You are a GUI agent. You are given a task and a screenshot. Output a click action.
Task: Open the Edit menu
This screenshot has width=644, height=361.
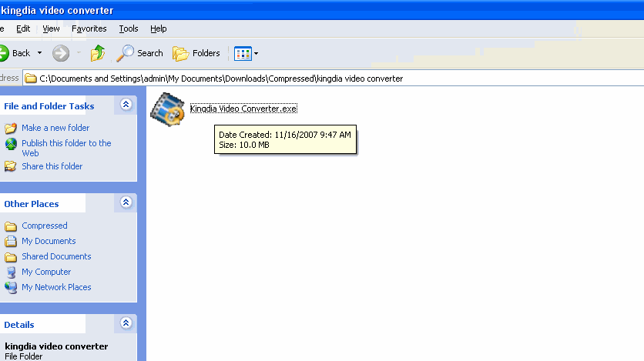pyautogui.click(x=23, y=28)
